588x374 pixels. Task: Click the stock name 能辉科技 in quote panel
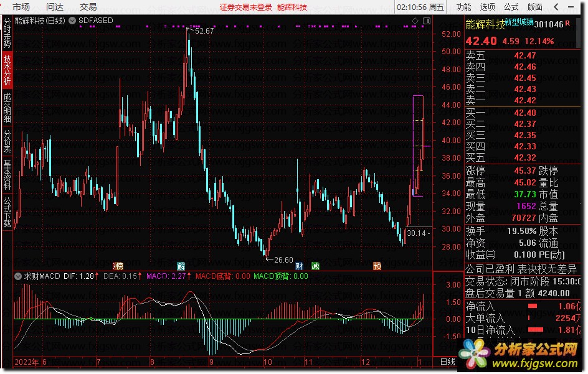tap(485, 25)
